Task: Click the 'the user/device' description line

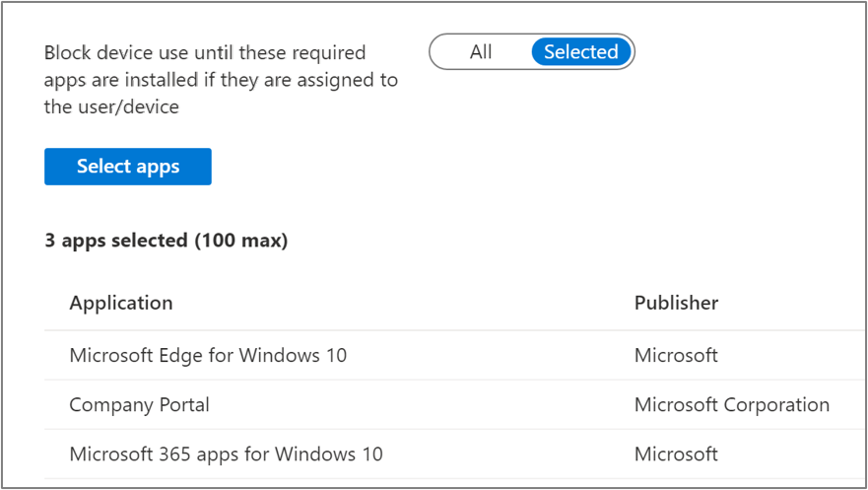Action: (x=111, y=107)
